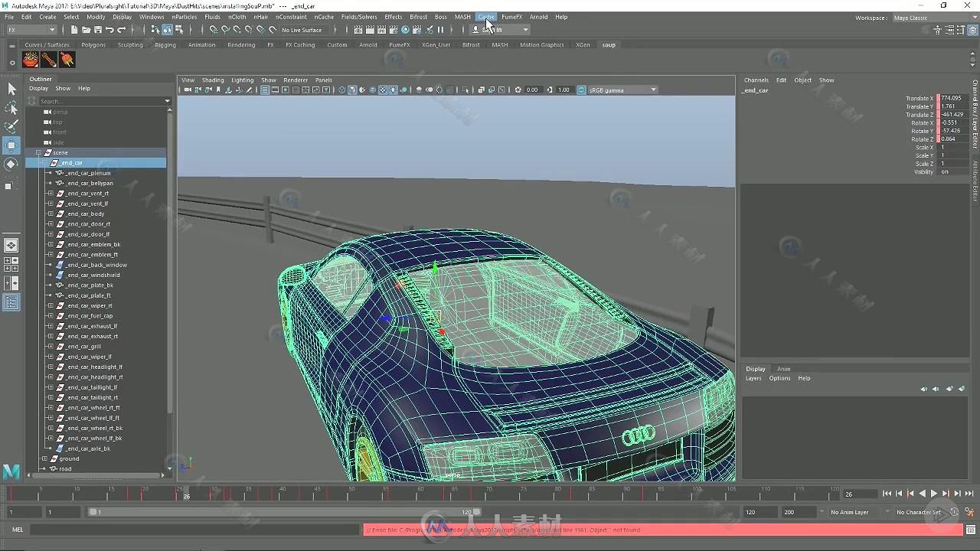This screenshot has height=551, width=980.
Task: Move display layer up icon
Action: click(x=924, y=389)
